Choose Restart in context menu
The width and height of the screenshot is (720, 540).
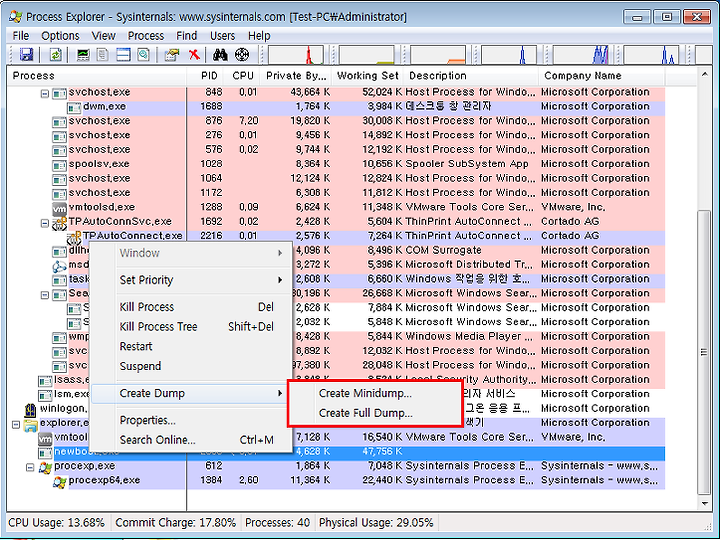[x=191, y=346]
